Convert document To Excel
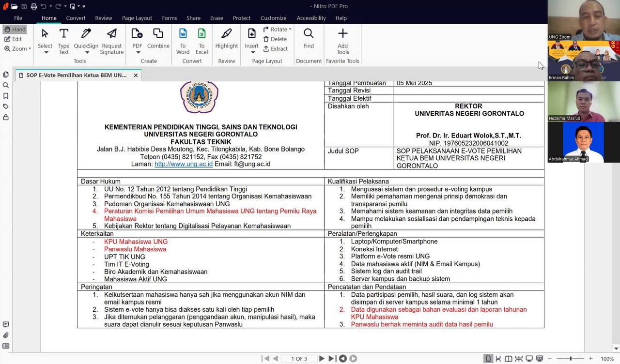The image size is (620, 364). pos(201,41)
